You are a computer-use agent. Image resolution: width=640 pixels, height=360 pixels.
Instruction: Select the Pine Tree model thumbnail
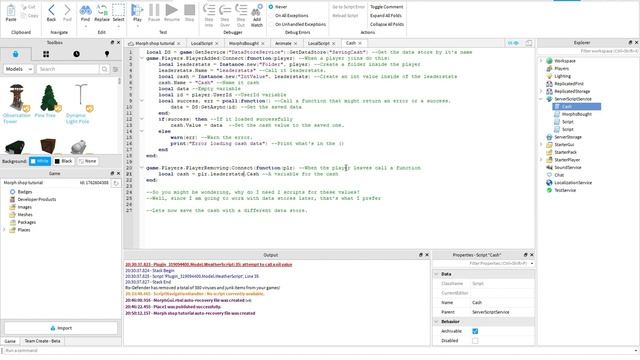pos(49,98)
